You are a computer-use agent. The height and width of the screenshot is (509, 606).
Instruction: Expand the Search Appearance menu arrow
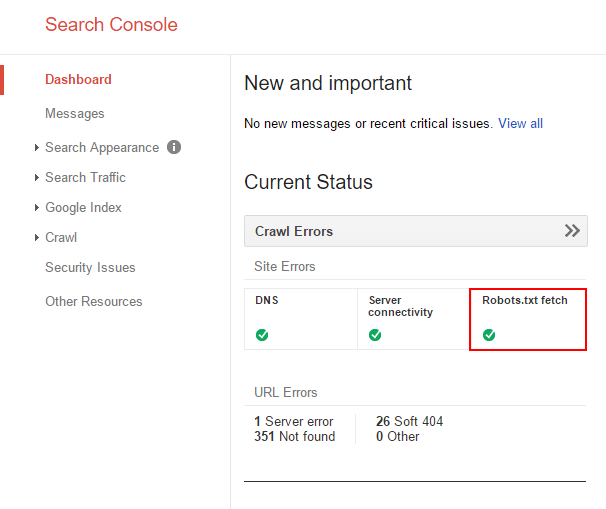click(x=37, y=147)
